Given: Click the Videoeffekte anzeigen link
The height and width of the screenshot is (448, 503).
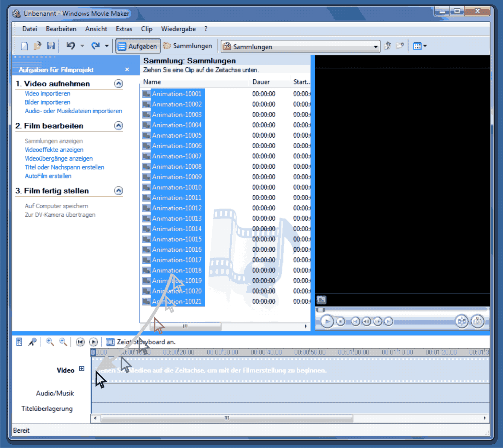Looking at the screenshot, I should pyautogui.click(x=54, y=150).
